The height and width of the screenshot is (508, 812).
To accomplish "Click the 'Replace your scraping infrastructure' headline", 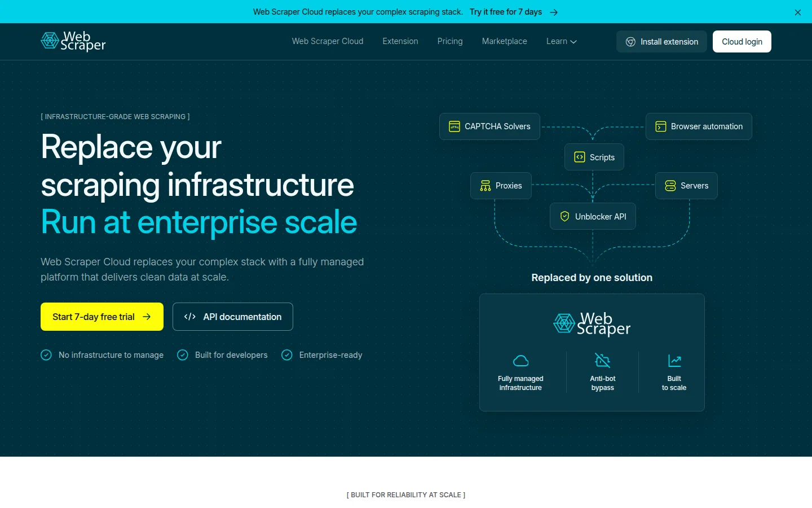I will coord(197,166).
